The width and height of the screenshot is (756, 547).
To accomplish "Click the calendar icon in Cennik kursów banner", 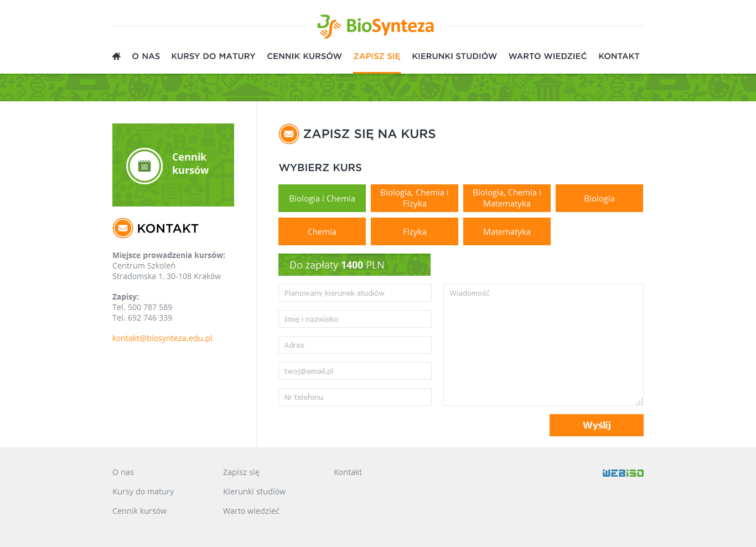I will 144,166.
